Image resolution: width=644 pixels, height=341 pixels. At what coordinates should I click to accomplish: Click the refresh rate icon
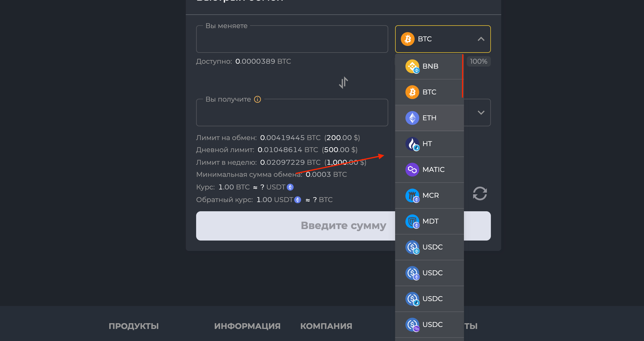pos(479,193)
